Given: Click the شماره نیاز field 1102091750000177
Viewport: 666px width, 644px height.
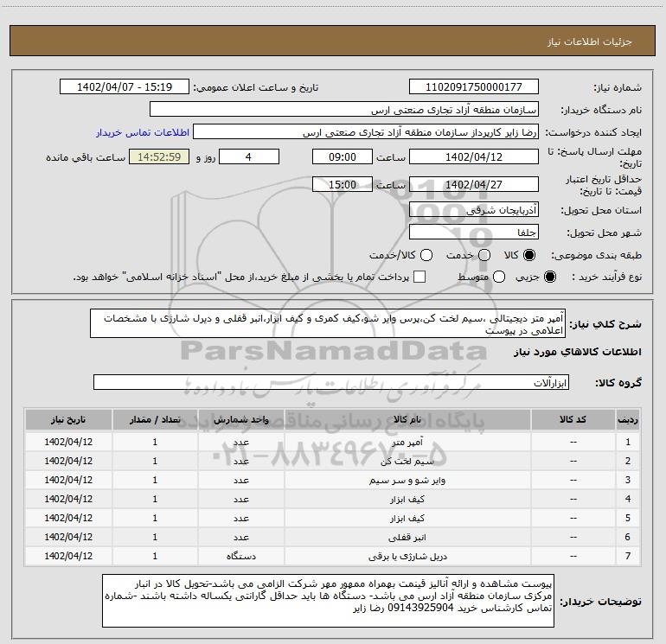Looking at the screenshot, I should (474, 87).
